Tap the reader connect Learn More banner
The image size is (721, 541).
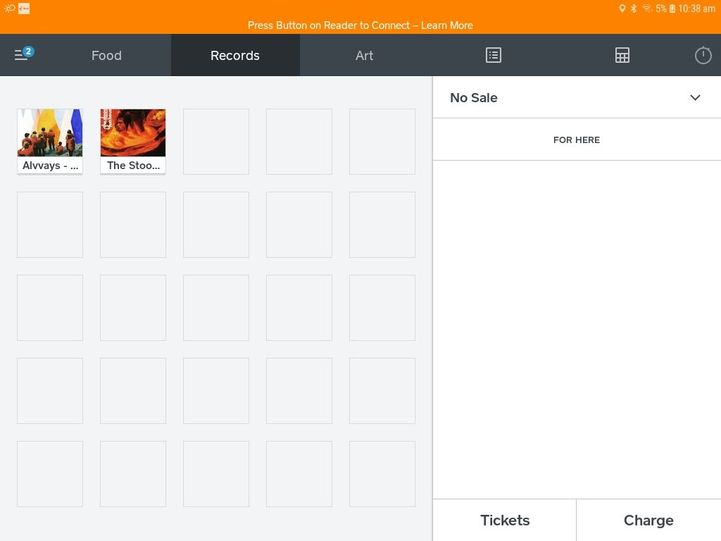360,25
